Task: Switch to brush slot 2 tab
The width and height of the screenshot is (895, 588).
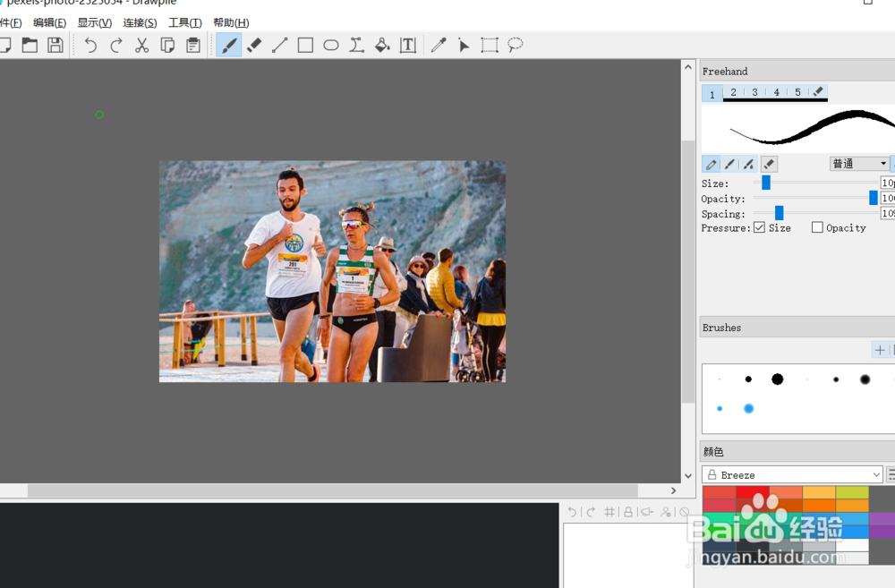Action: coord(734,92)
